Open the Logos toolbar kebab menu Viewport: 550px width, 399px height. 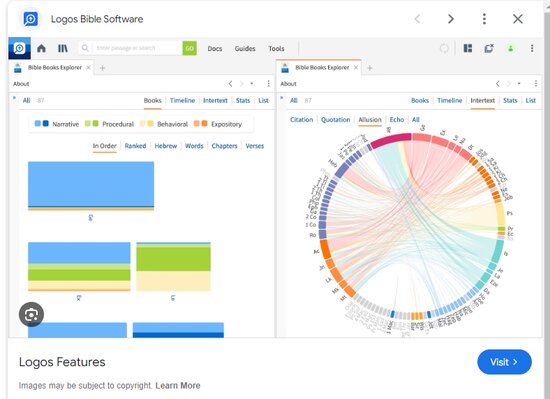pyautogui.click(x=532, y=48)
